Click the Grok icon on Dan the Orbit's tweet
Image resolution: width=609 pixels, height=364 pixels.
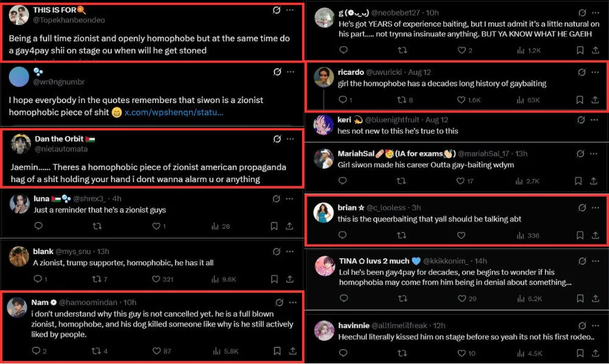276,139
